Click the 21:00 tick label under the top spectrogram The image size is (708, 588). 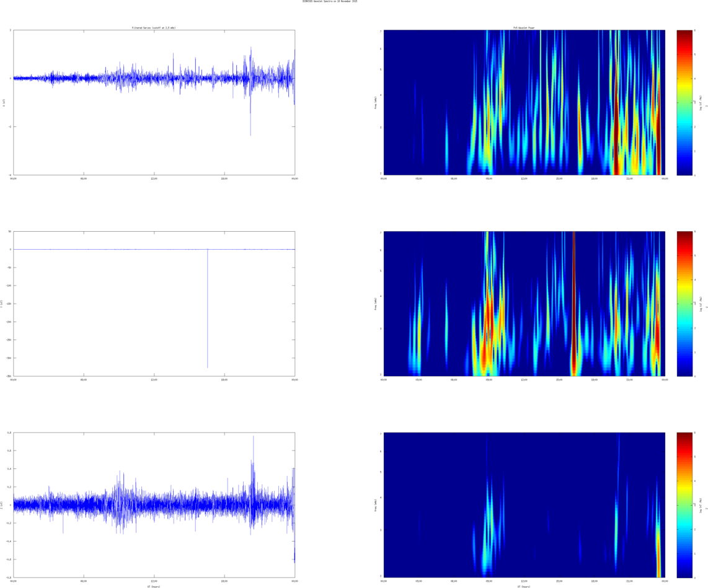[629, 178]
